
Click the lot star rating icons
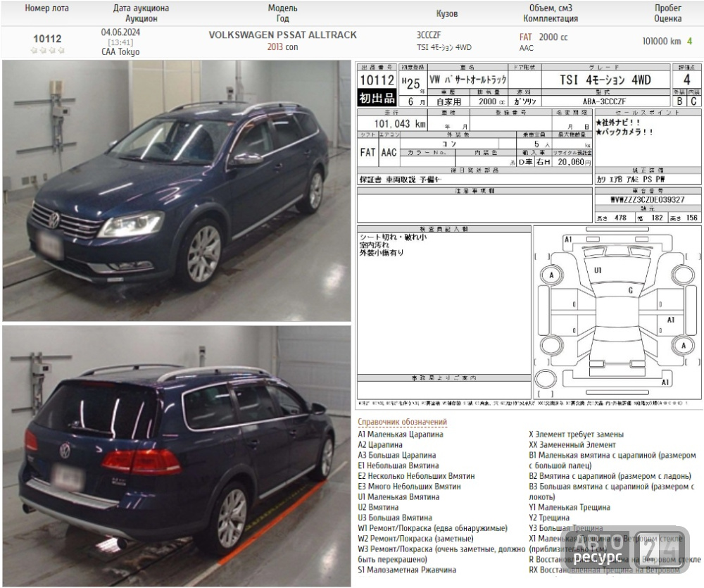point(47,50)
